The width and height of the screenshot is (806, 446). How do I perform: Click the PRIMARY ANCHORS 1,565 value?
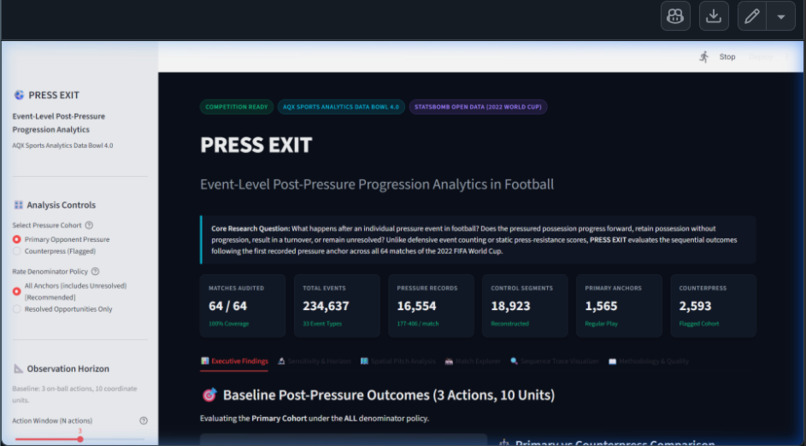601,306
